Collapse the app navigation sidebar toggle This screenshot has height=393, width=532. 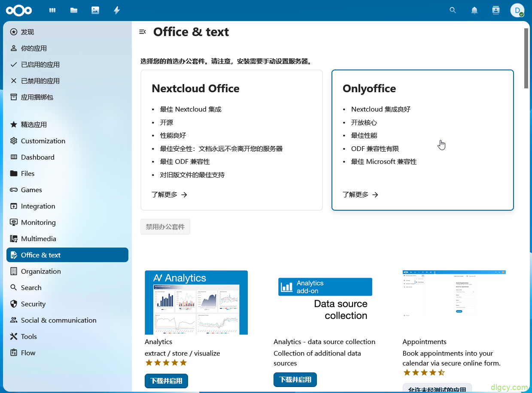[143, 32]
